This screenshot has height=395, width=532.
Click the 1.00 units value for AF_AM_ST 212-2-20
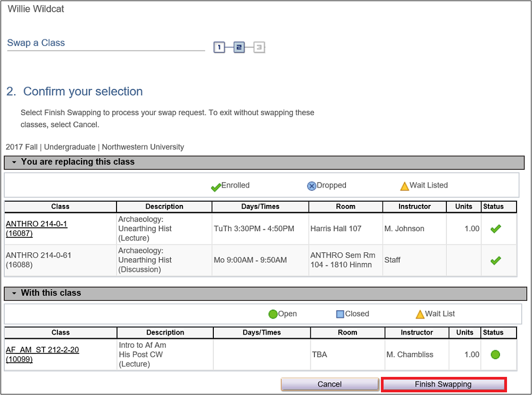click(472, 355)
